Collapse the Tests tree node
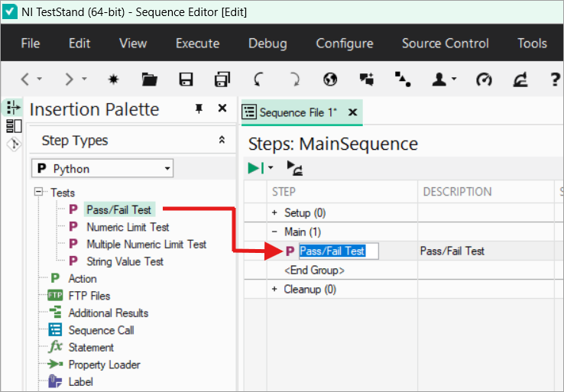The height and width of the screenshot is (392, 564). [x=38, y=192]
